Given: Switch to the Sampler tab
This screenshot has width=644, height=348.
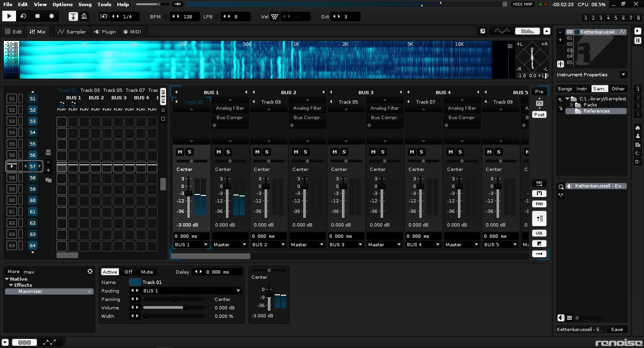Looking at the screenshot, I should [72, 32].
